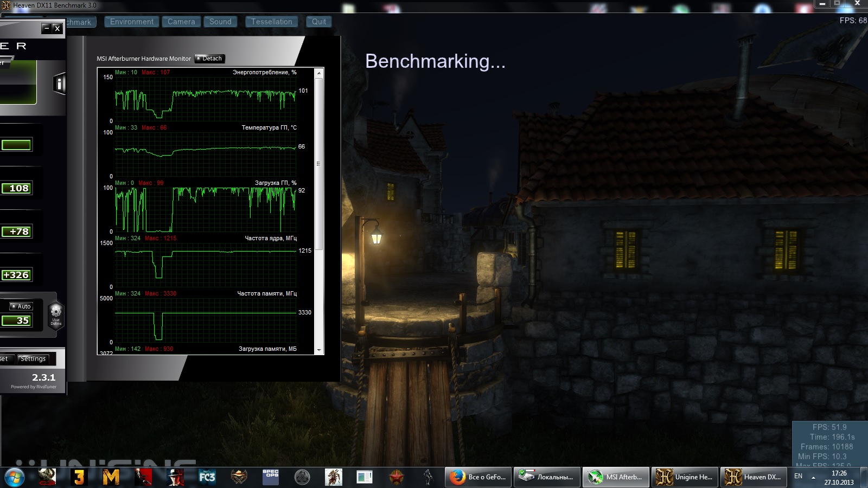The width and height of the screenshot is (868, 488).
Task: Open the Windows Start menu
Action: [15, 477]
